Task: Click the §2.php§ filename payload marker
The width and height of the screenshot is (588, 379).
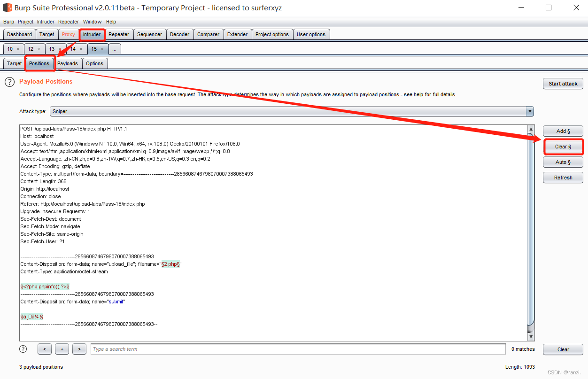Action: pos(170,264)
